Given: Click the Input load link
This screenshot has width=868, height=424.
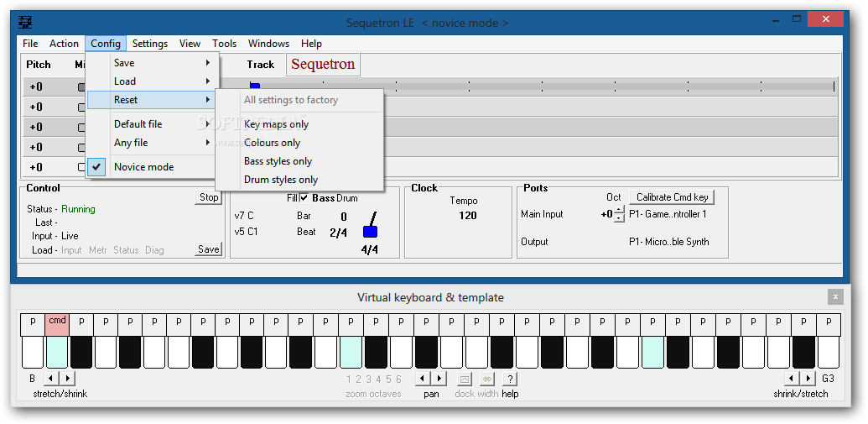Looking at the screenshot, I should tap(71, 250).
